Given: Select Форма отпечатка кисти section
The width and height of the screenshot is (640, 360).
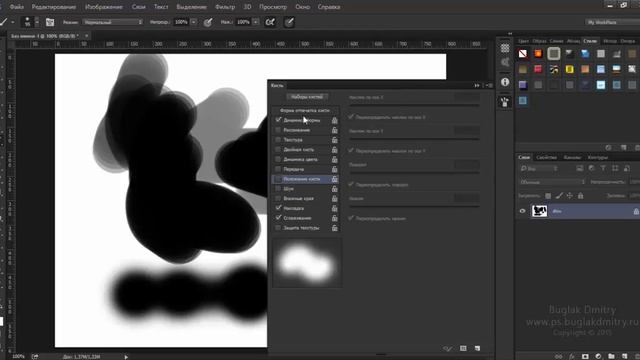Looking at the screenshot, I should [x=304, y=111].
